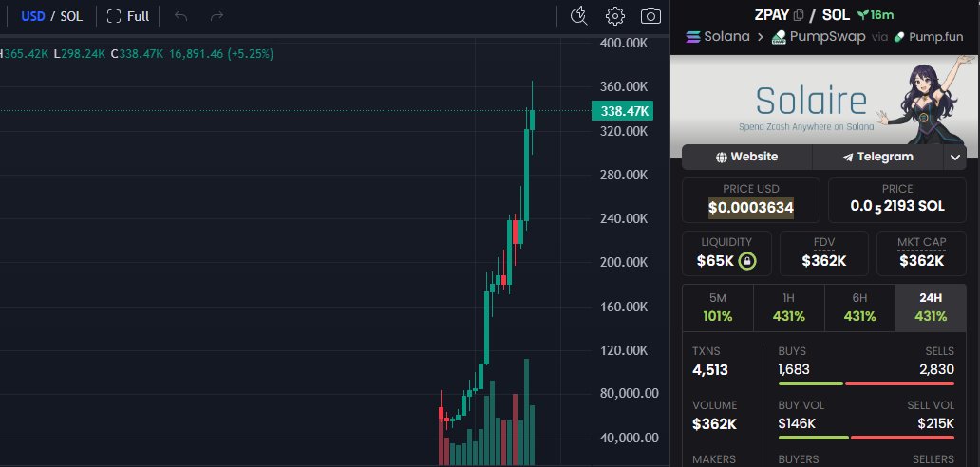Copy ZPAY token address icon
The image size is (980, 467).
(x=798, y=15)
